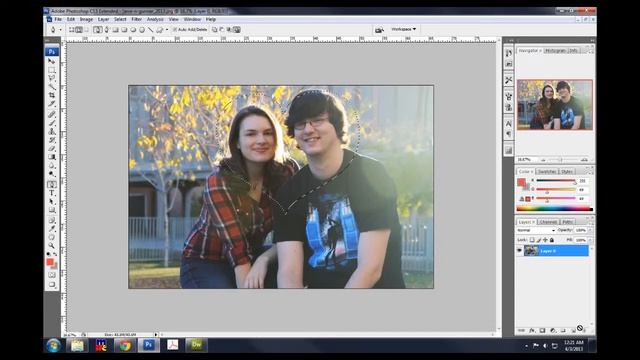
Task: Click Go to Bridge icon
Action: point(379,30)
